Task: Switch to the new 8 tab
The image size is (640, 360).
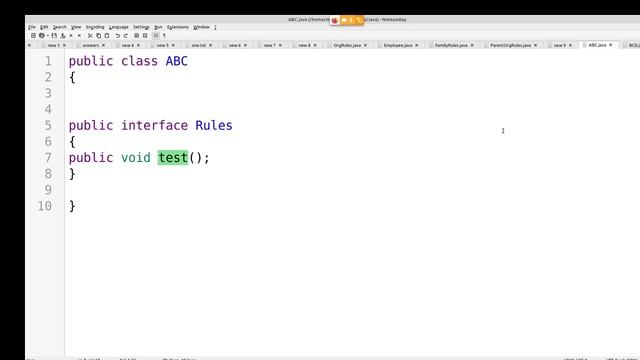Action: tap(304, 45)
